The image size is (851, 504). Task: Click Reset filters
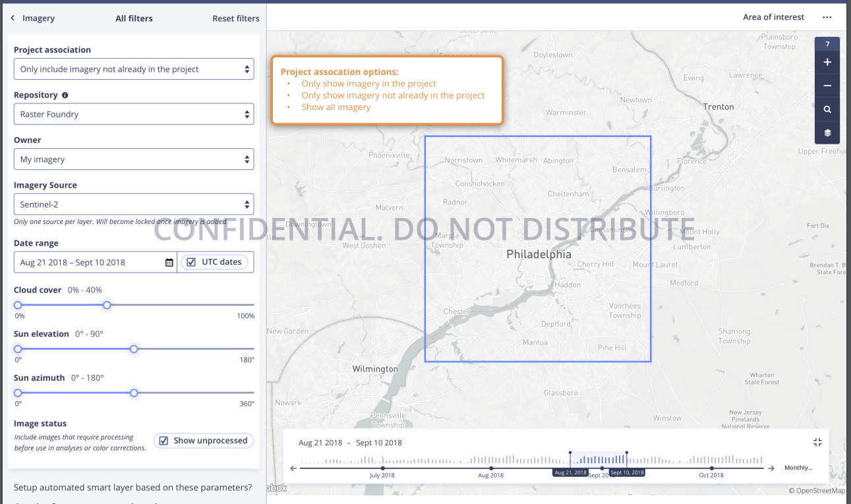(x=236, y=18)
